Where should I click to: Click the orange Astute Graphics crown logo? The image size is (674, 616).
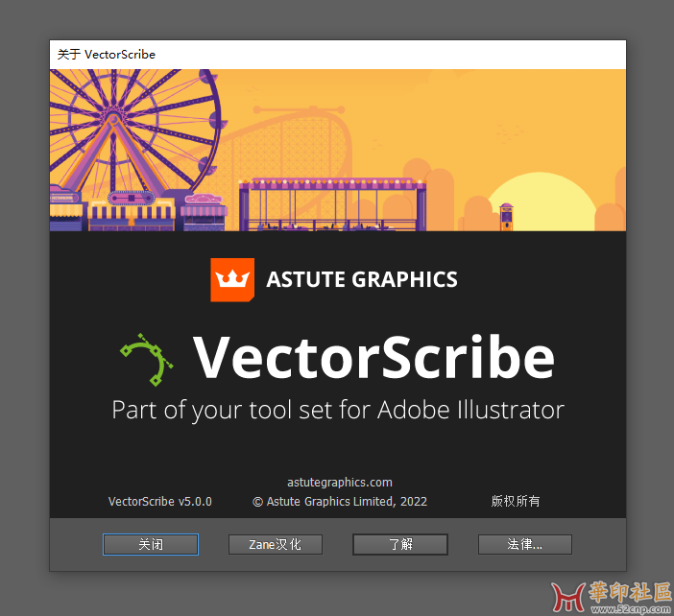[232, 279]
